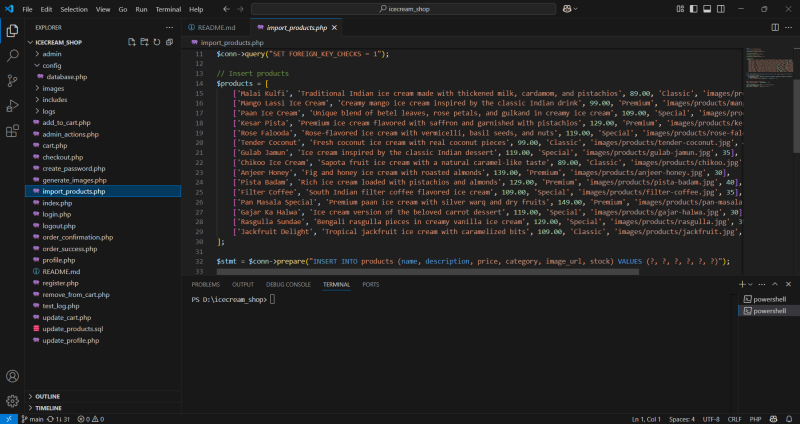800x424 pixels.
Task: Open the Search view in activity bar
Action: click(x=12, y=55)
